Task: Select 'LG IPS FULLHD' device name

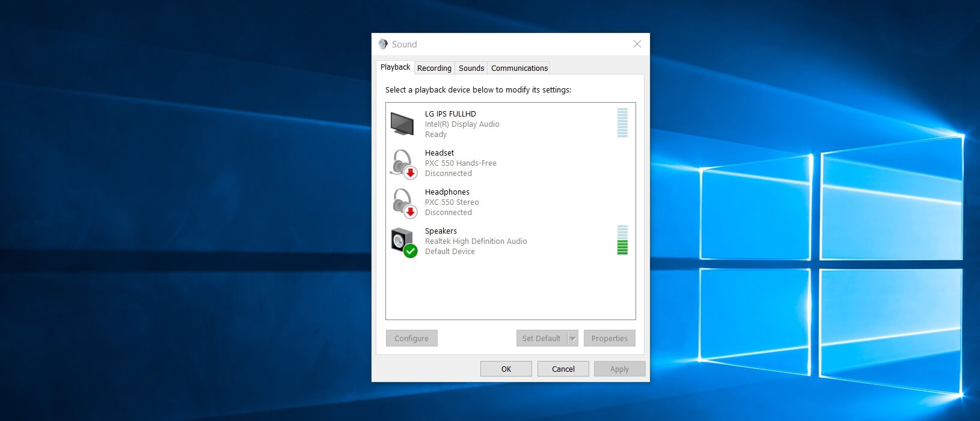Action: (x=450, y=114)
